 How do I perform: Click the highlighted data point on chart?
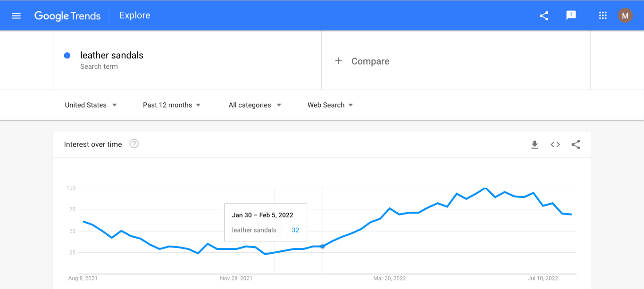click(323, 246)
